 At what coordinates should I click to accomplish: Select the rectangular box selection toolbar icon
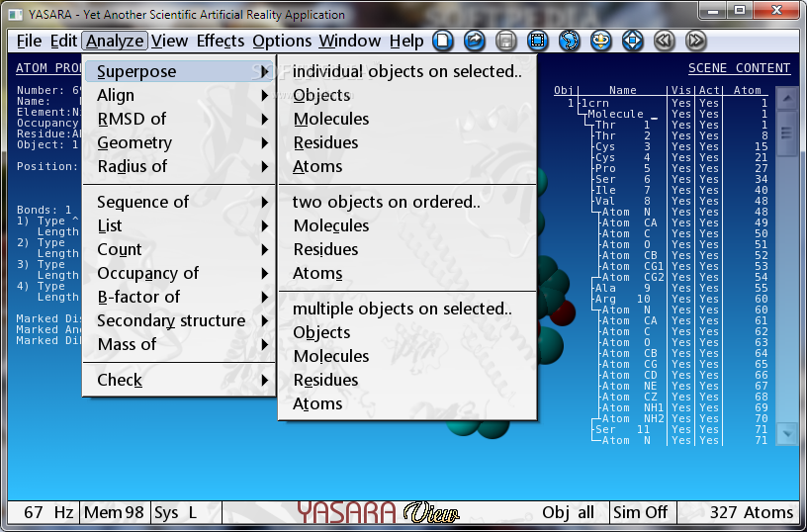538,41
